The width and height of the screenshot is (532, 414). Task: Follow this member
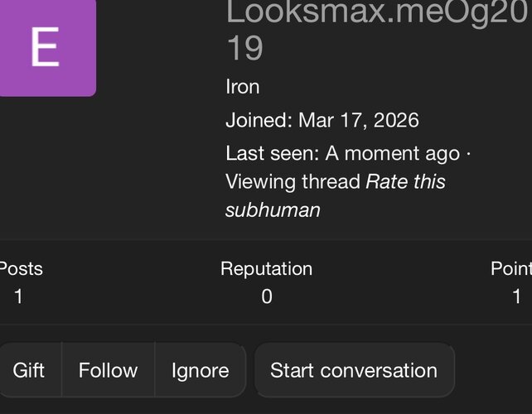click(109, 370)
